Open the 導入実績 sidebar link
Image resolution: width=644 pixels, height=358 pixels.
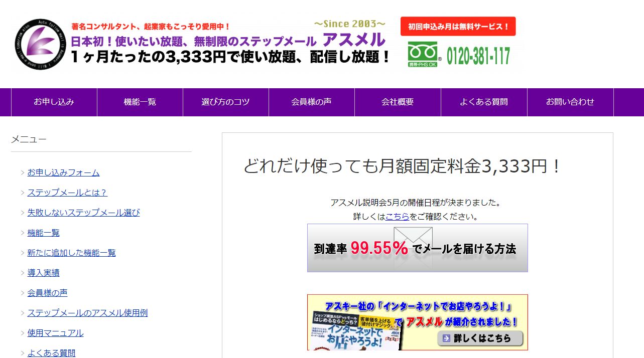43,273
